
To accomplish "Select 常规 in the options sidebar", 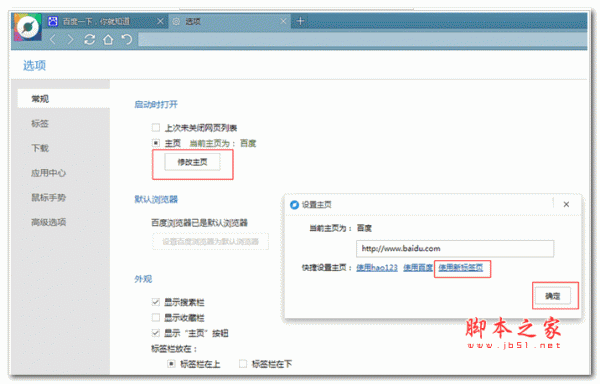I will [x=64, y=99].
